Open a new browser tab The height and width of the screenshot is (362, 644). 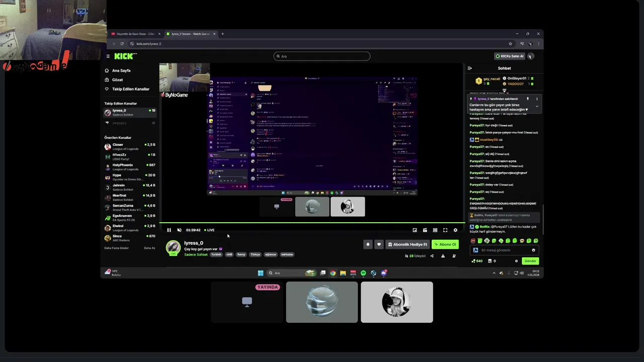[222, 34]
